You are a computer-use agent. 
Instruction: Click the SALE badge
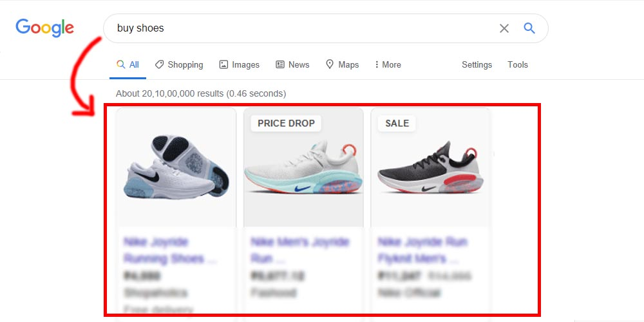point(397,123)
